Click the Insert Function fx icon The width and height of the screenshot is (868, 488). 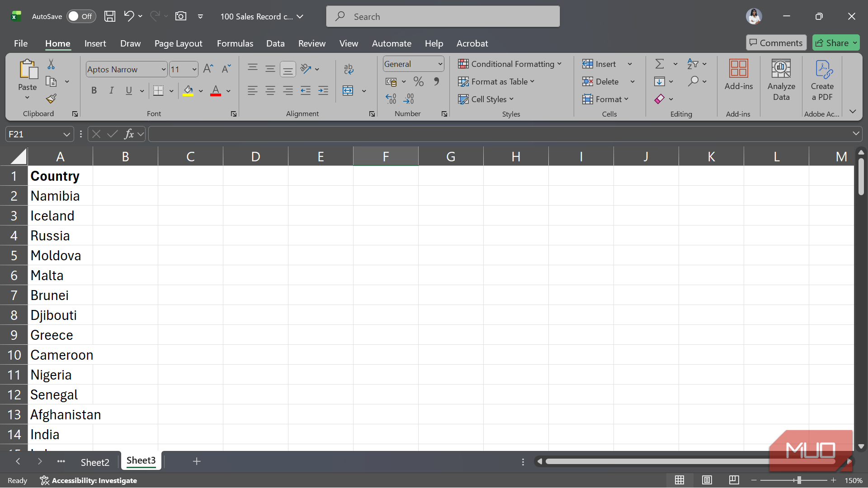[129, 134]
